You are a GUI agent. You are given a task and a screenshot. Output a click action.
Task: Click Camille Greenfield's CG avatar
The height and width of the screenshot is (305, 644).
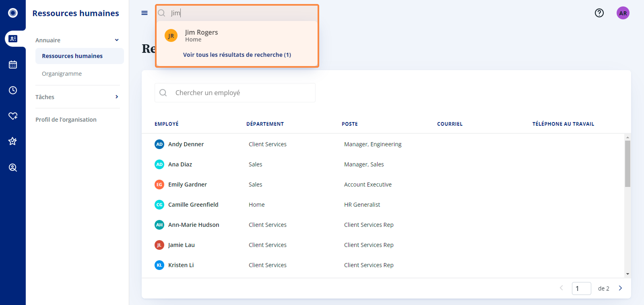[159, 205]
